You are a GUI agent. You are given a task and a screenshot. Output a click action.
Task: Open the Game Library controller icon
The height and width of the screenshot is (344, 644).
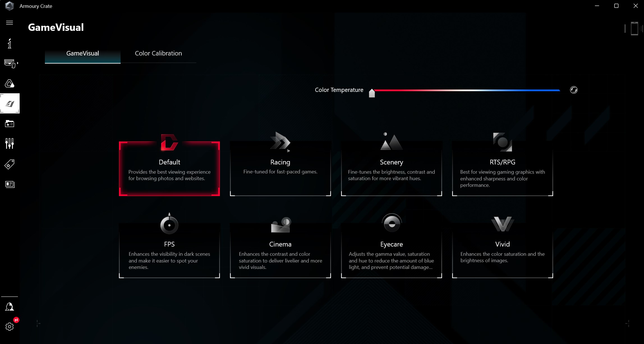[x=10, y=124]
